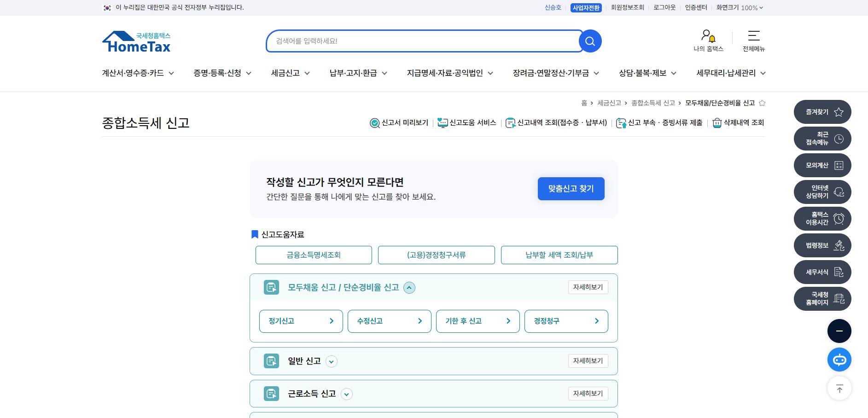The image size is (868, 418).
Task: Click the 맞춤신고 찾기 button
Action: 571,189
